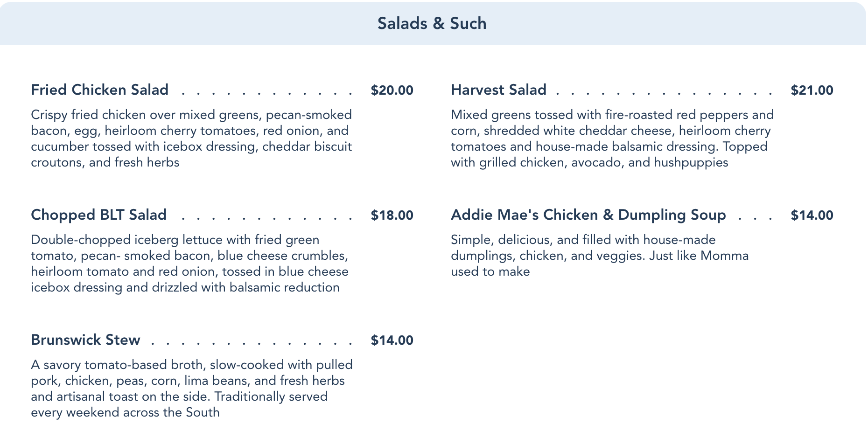This screenshot has width=868, height=445.
Task: Click the dotted leader after Fried Chicken Salad
Action: [x=266, y=93]
